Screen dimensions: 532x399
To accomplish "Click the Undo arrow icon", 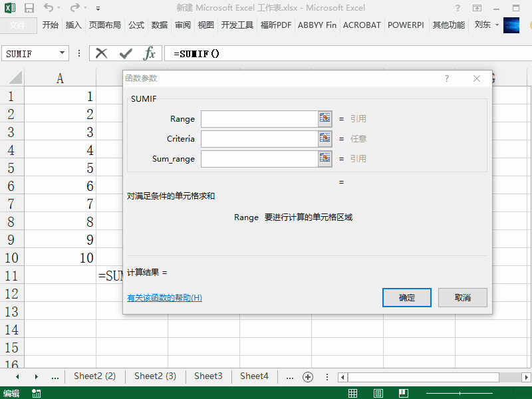I will [x=49, y=9].
